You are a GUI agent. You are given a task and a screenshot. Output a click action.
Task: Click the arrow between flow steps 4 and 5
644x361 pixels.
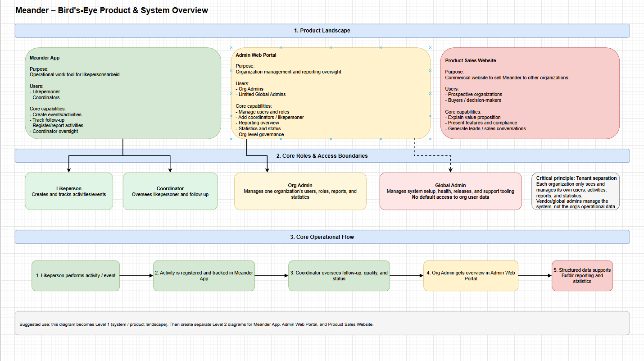535,275
